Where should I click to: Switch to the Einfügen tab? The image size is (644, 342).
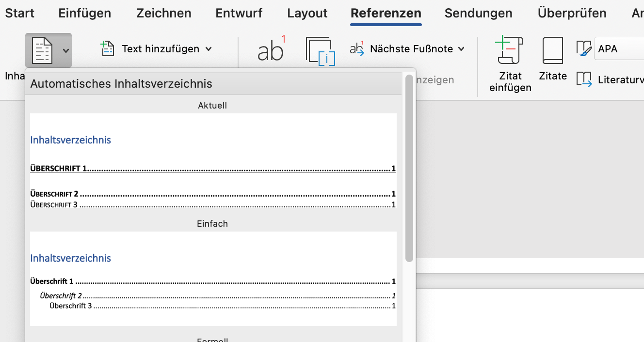(x=85, y=13)
